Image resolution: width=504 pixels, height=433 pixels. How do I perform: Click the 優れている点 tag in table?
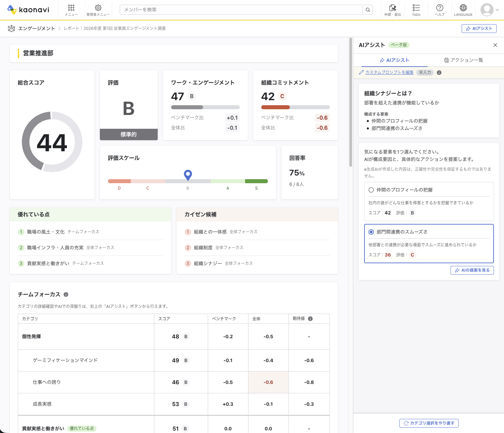(82, 429)
